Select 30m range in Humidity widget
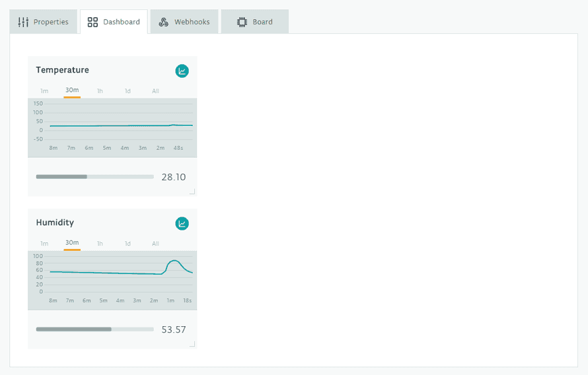 point(72,243)
